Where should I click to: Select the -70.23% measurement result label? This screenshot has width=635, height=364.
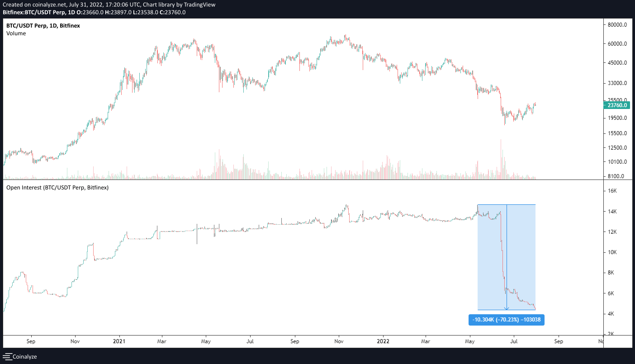point(506,320)
